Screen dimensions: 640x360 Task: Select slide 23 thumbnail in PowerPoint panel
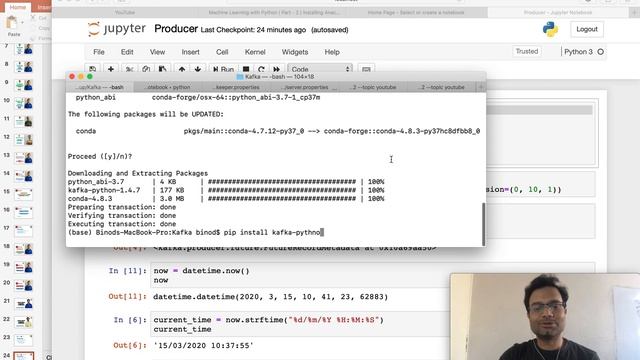click(x=23, y=340)
